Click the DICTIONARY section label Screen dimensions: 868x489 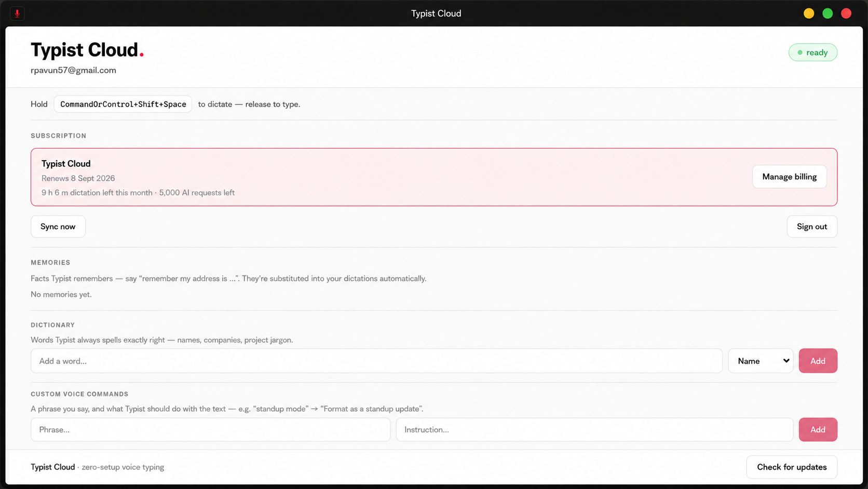click(x=53, y=325)
